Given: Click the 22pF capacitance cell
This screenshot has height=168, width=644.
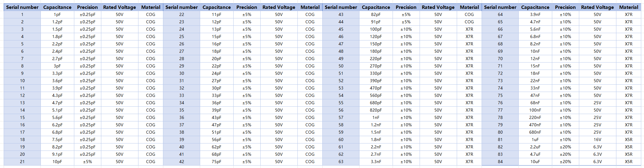Looking at the screenshot, I should (x=216, y=66).
